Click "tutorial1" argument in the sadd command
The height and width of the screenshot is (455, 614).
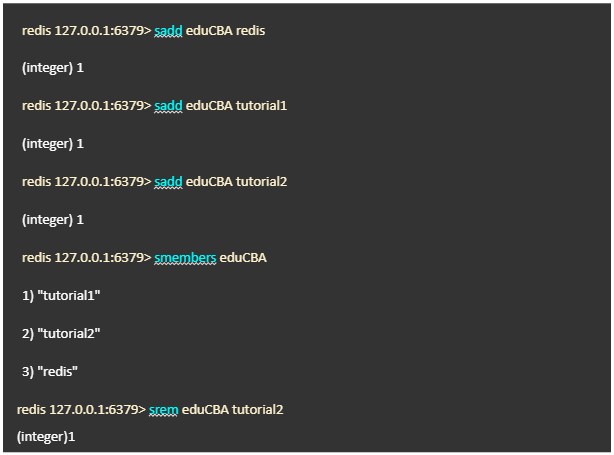click(x=261, y=106)
